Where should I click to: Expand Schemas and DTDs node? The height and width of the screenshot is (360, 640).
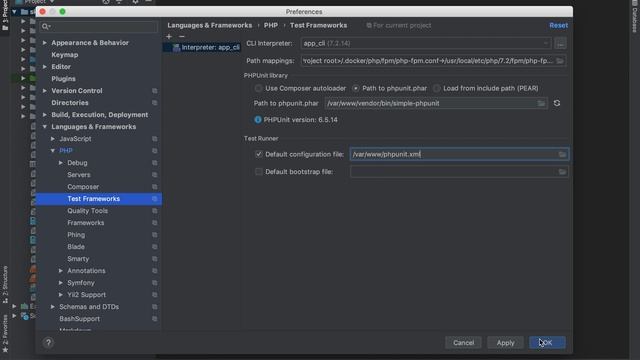pyautogui.click(x=53, y=307)
